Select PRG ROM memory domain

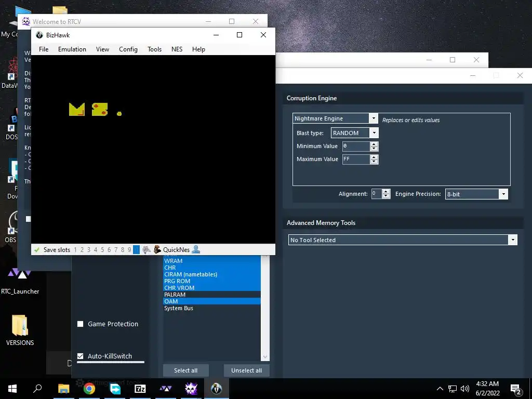coord(212,281)
